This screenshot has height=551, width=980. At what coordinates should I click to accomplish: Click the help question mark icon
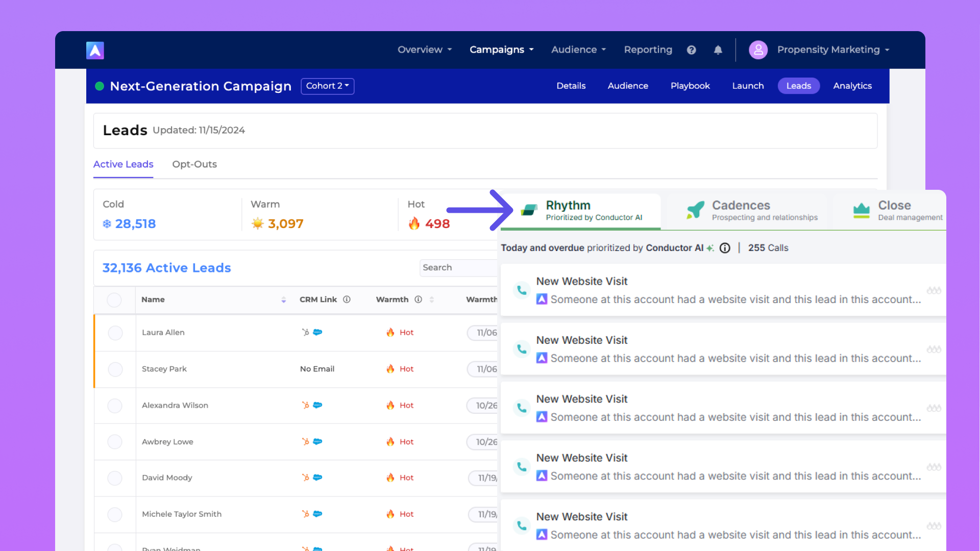click(691, 50)
